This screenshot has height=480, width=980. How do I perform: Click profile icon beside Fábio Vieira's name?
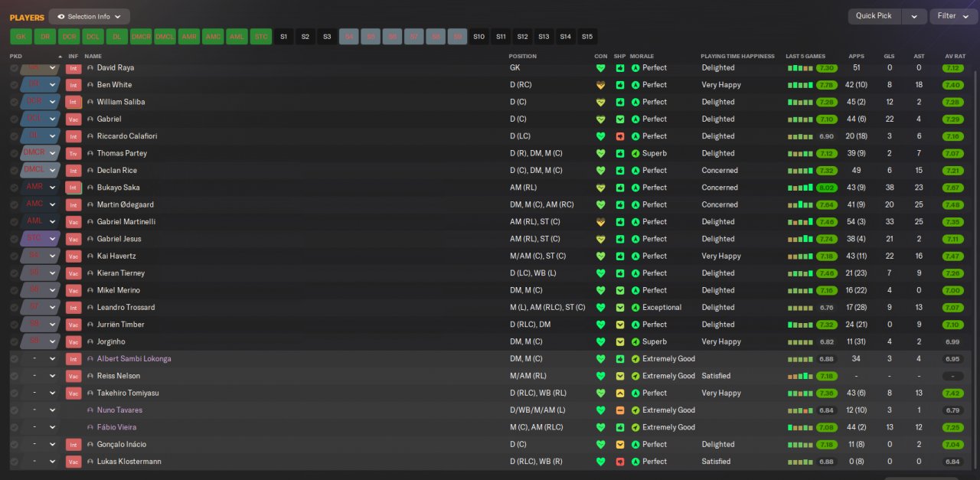tap(90, 427)
